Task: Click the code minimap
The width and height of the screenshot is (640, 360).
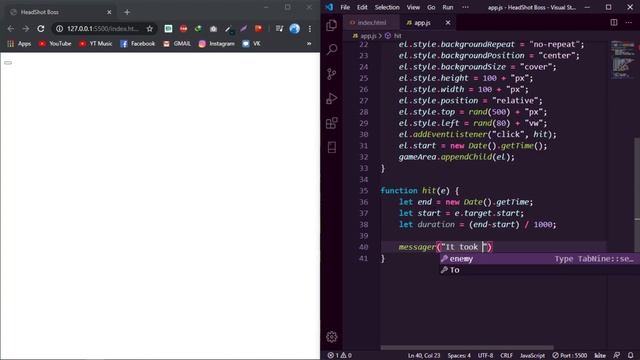Action: pos(622,60)
